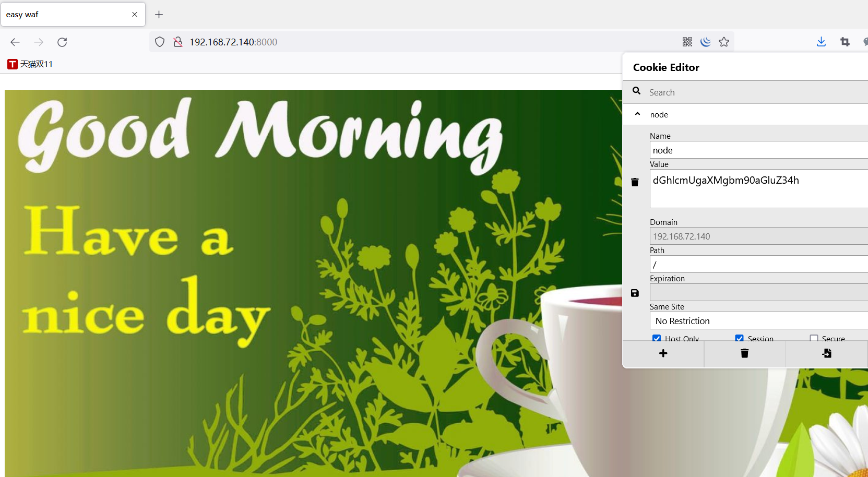Toggle the dark mode moon icon
The width and height of the screenshot is (868, 477).
(x=706, y=42)
